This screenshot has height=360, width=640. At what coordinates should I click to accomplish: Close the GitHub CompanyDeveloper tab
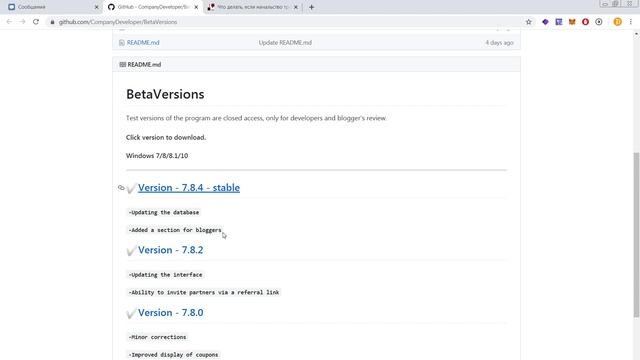[x=196, y=7]
